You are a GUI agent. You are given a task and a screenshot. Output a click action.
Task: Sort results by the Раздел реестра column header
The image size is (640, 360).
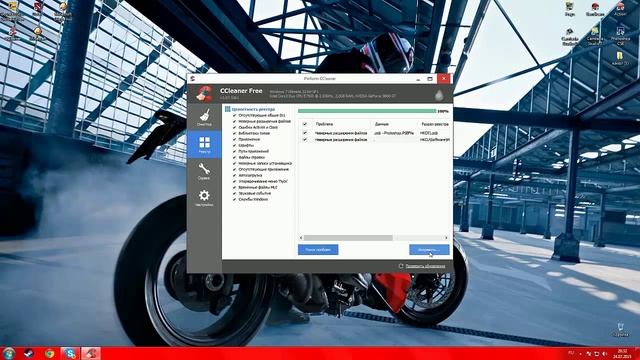click(x=434, y=124)
